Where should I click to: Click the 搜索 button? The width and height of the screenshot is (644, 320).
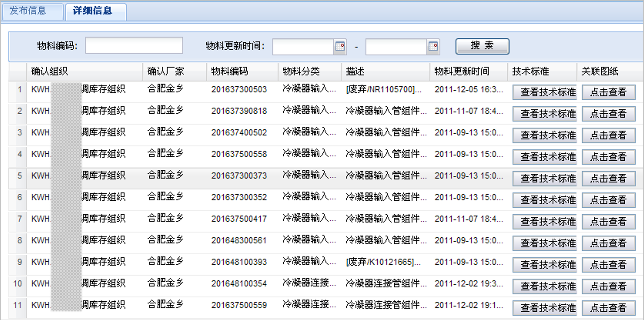click(482, 46)
